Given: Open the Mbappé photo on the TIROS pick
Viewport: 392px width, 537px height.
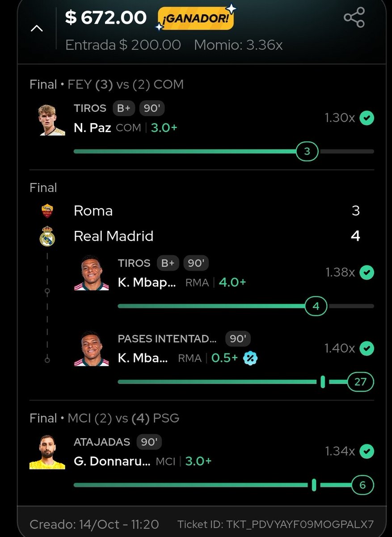Looking at the screenshot, I should coord(92,273).
